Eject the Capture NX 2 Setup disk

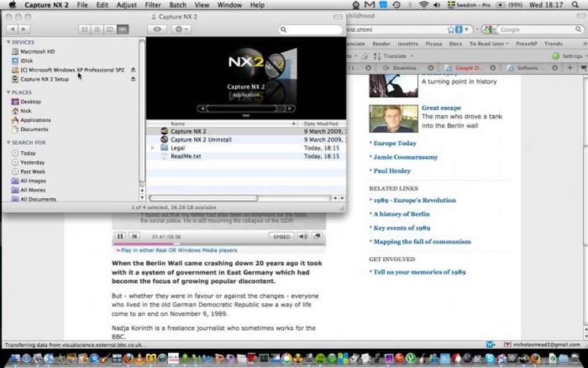[133, 79]
